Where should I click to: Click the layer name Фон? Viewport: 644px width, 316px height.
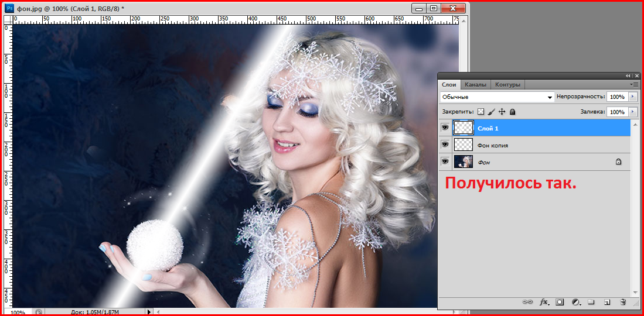pyautogui.click(x=484, y=163)
